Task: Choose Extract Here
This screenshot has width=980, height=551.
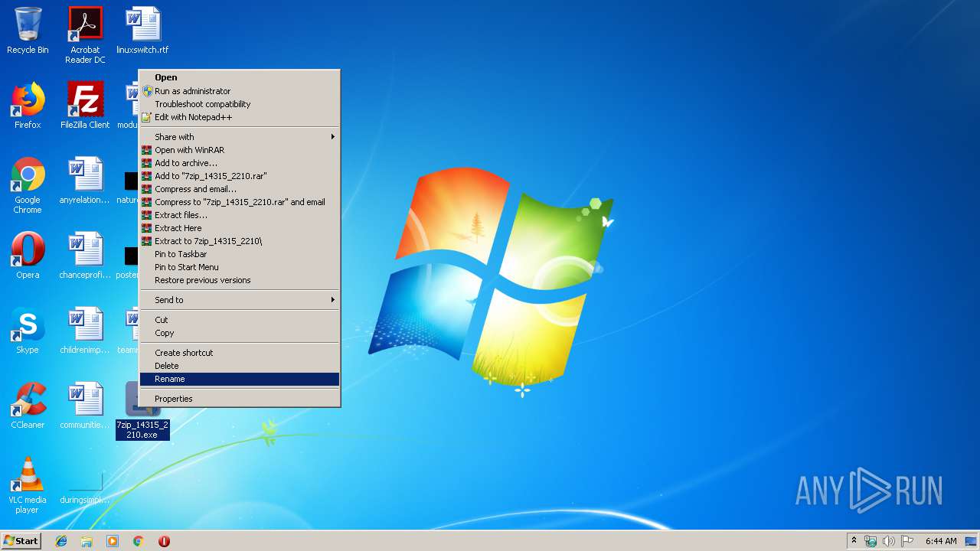Action: pyautogui.click(x=239, y=228)
